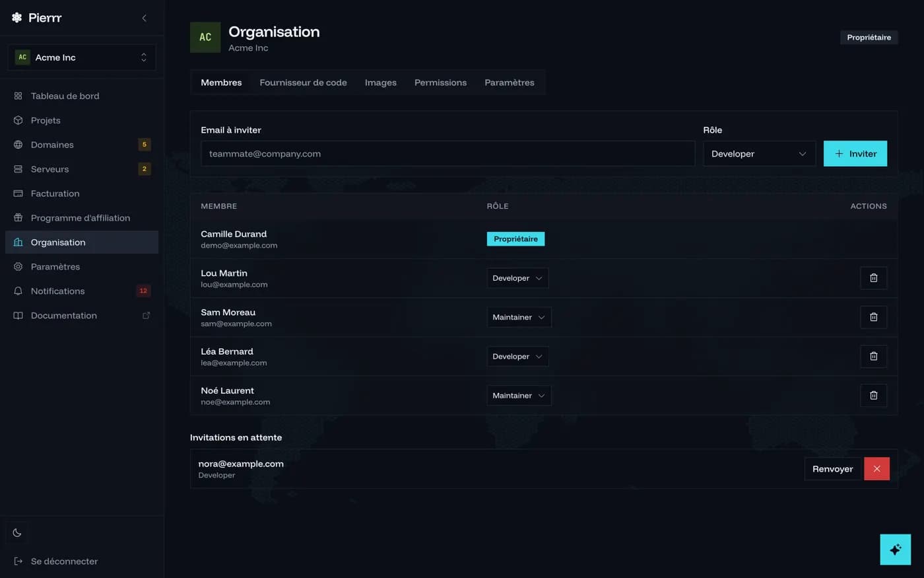Screen dimensions: 924x578
Task: Resend the invitation to nora@example.com
Action: (832, 469)
